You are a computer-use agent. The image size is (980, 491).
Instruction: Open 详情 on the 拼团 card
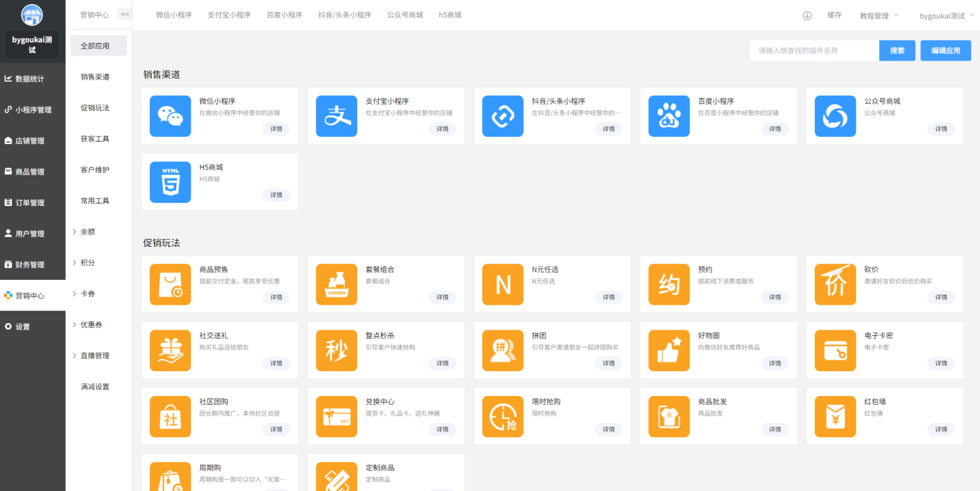pyautogui.click(x=608, y=363)
